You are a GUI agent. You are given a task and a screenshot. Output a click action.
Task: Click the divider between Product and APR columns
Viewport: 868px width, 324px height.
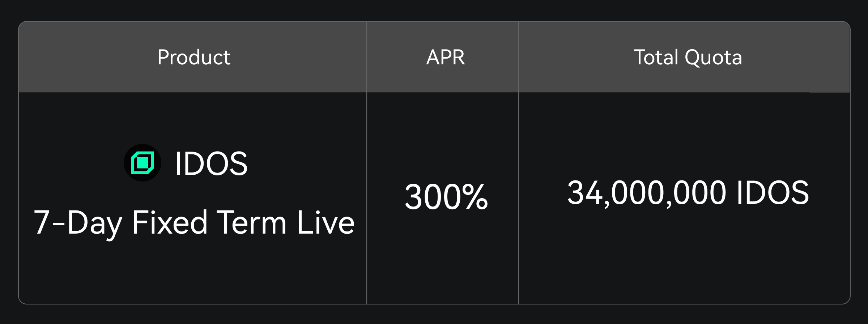[367, 198]
